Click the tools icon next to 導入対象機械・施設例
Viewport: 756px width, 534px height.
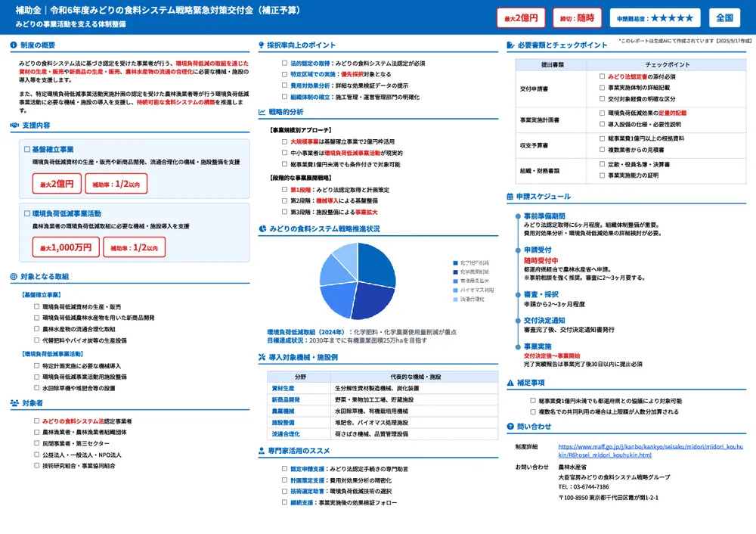click(x=262, y=357)
